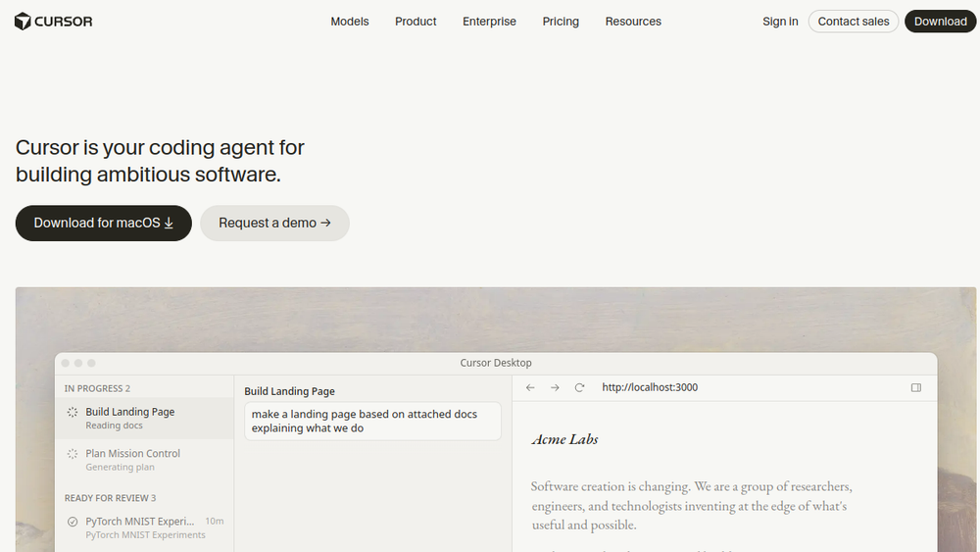Select the Build Landing Page task
The image size is (980, 552).
pos(144,419)
